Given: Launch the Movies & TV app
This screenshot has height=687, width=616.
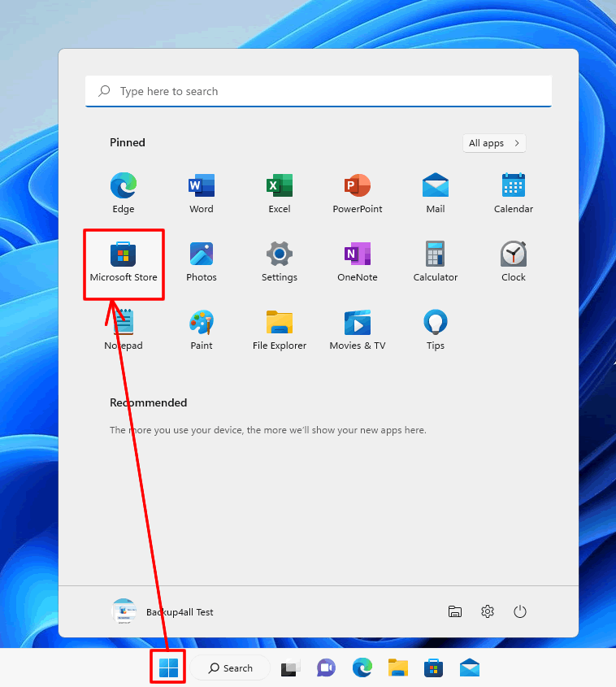Looking at the screenshot, I should (358, 330).
